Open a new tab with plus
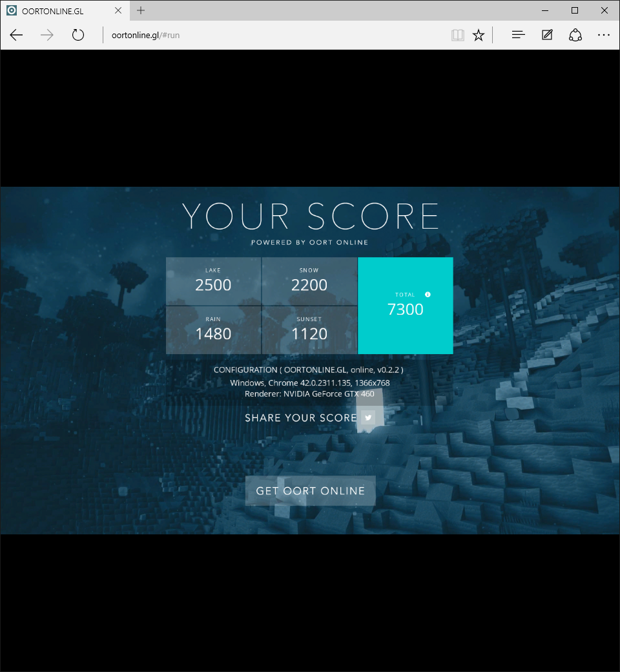The width and height of the screenshot is (620, 672). [x=141, y=11]
